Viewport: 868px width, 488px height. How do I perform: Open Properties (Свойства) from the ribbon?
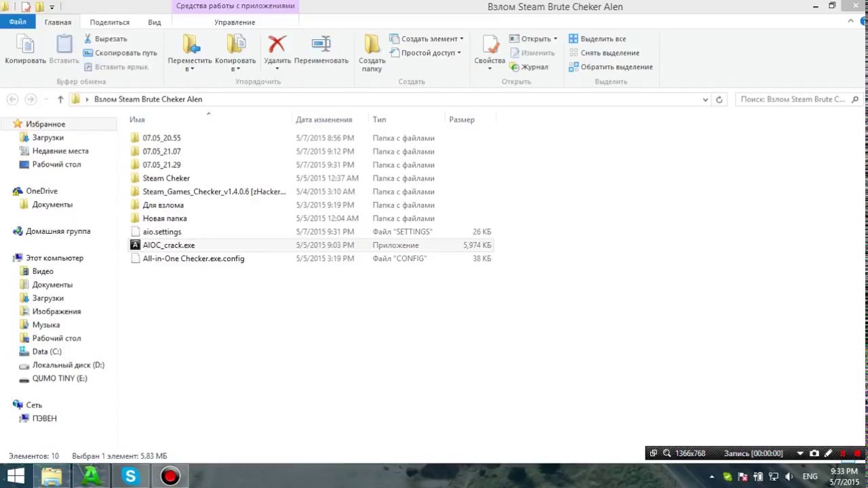tap(490, 54)
